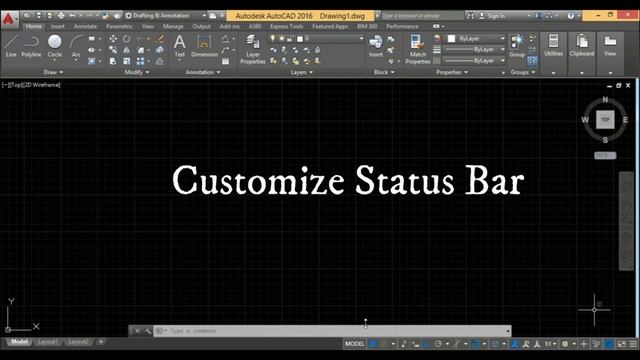The height and width of the screenshot is (360, 640).
Task: Open the Drafting & Annotation workspace dropdown
Action: pos(165,16)
